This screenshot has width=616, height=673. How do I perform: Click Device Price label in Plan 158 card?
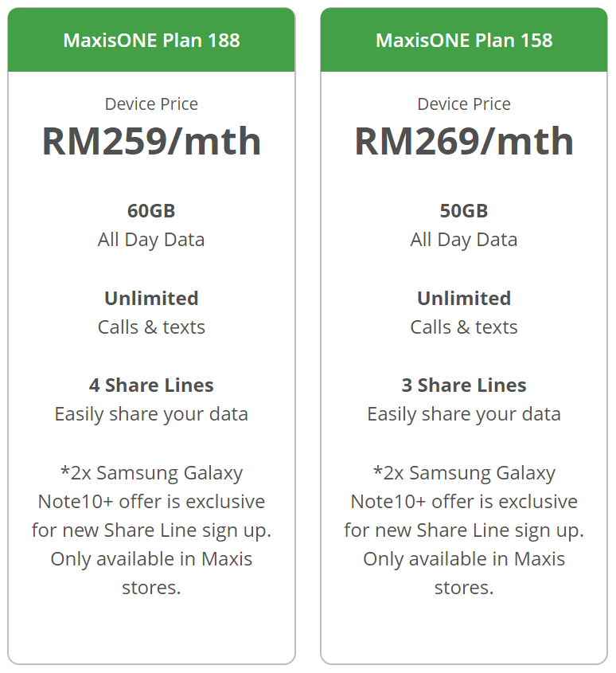[x=464, y=104]
